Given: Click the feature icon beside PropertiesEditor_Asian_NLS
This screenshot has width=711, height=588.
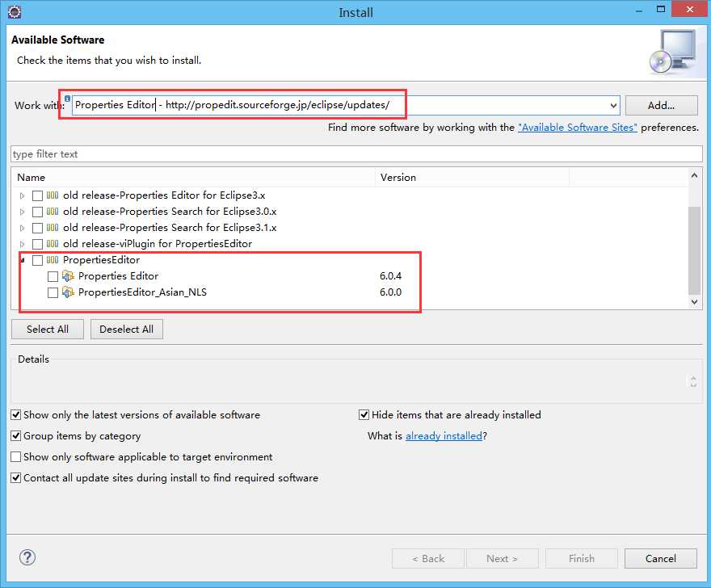Looking at the screenshot, I should click(68, 292).
